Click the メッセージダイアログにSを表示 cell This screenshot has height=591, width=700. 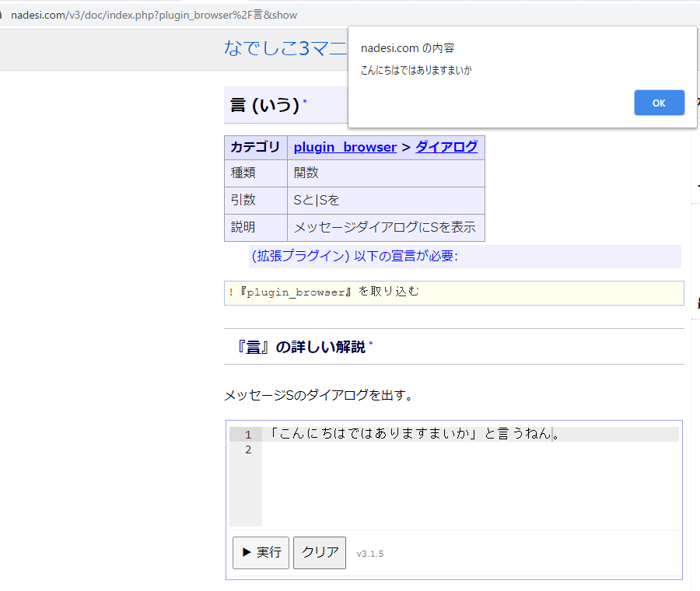coord(386,228)
